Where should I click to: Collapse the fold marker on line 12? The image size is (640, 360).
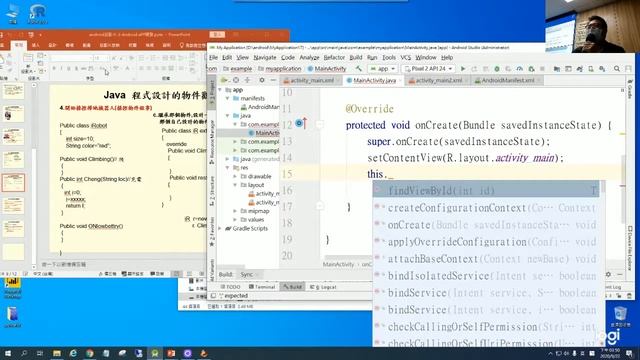pyautogui.click(x=320, y=124)
